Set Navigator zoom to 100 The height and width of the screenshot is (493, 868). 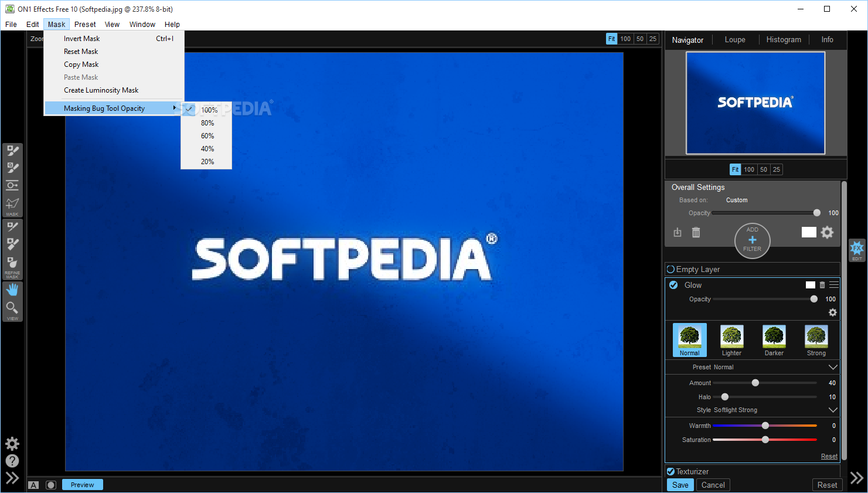coord(749,169)
